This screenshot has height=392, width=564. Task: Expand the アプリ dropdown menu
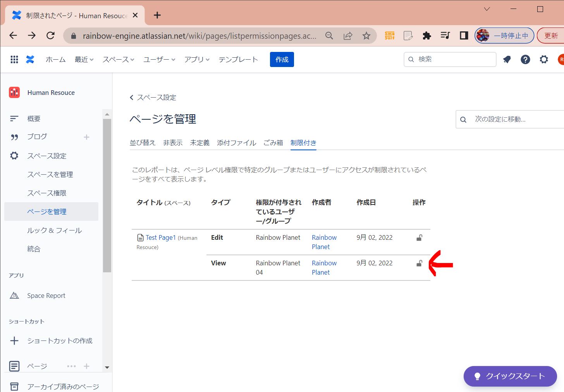(x=197, y=59)
